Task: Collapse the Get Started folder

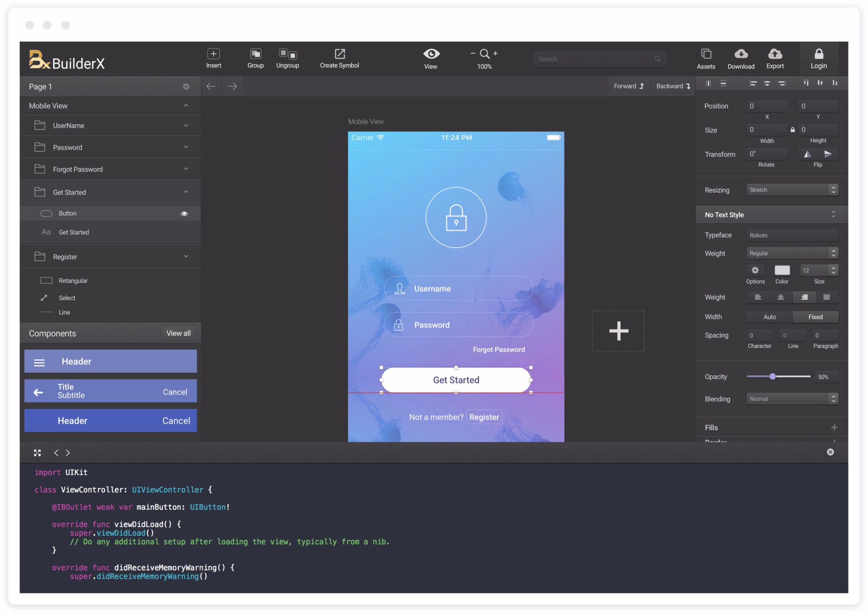Action: pos(186,192)
